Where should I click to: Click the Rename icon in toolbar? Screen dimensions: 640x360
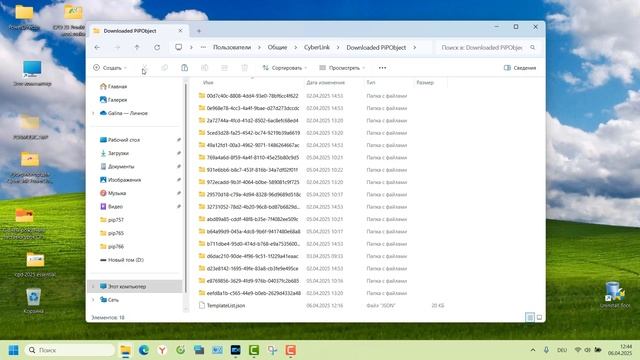[x=204, y=68]
